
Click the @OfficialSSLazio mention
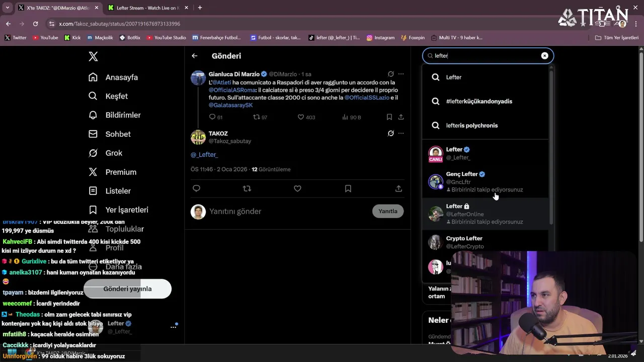tap(367, 98)
